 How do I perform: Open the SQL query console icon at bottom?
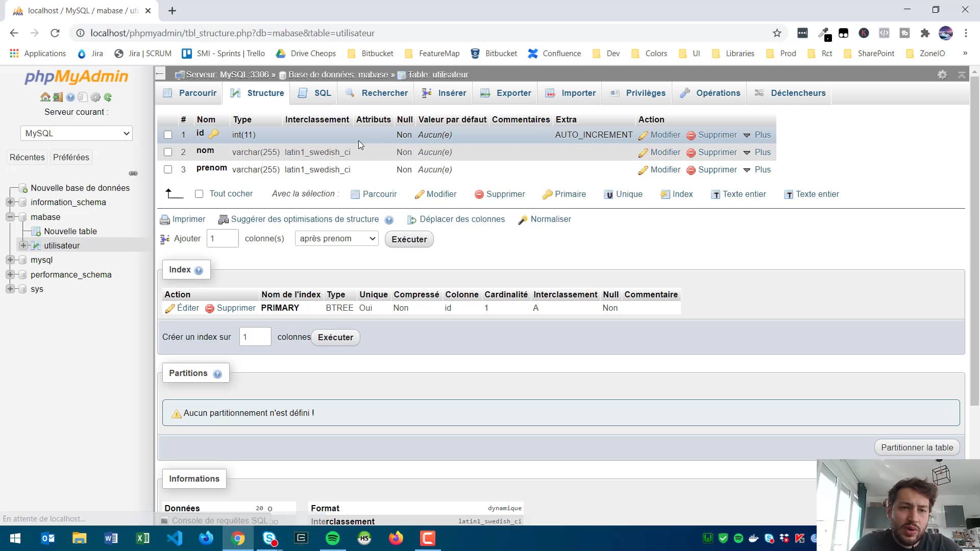click(164, 521)
